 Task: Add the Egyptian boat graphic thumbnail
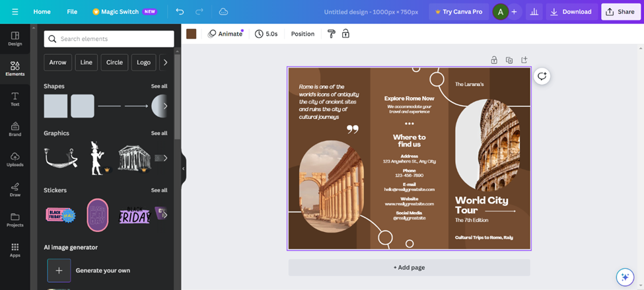[x=61, y=158]
